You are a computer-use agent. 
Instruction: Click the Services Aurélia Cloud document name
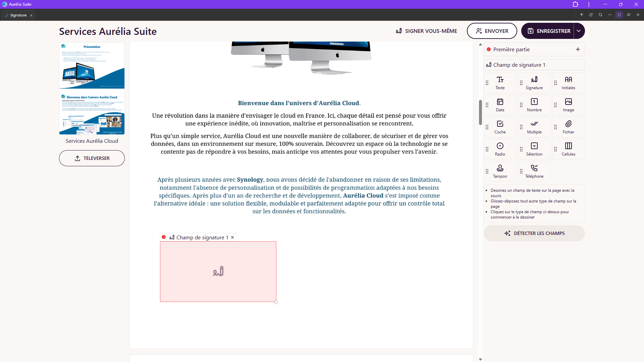tap(92, 141)
